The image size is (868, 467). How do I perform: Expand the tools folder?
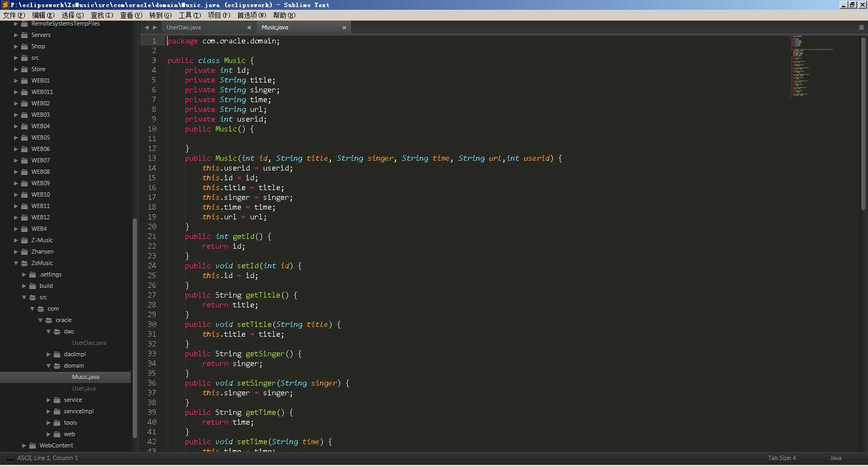49,422
